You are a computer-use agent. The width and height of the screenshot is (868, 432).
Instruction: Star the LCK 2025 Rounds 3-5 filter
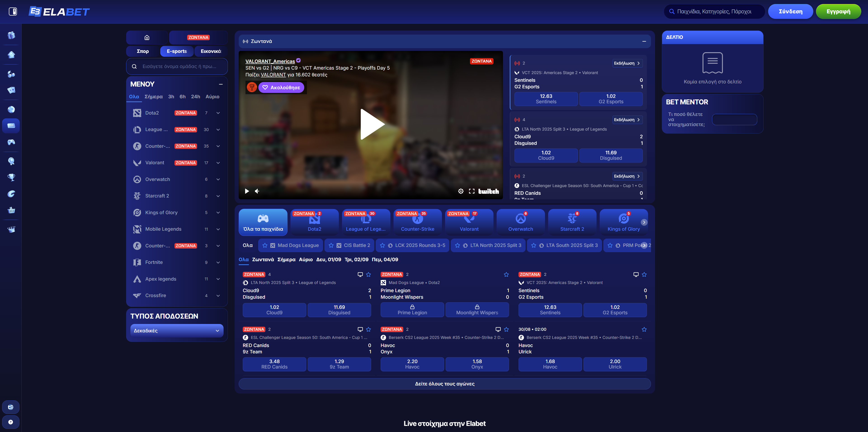[382, 245]
